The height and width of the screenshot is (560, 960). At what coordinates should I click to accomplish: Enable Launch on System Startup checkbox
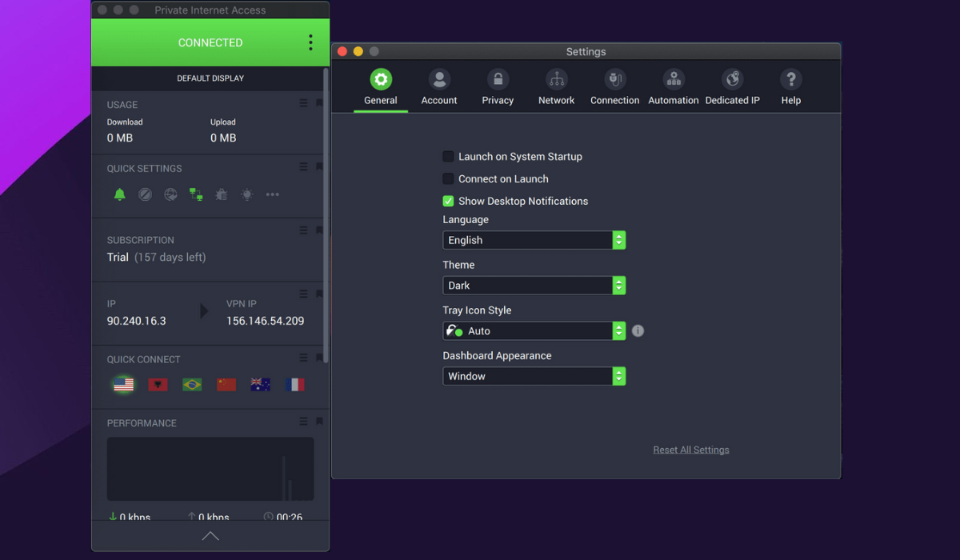tap(448, 157)
